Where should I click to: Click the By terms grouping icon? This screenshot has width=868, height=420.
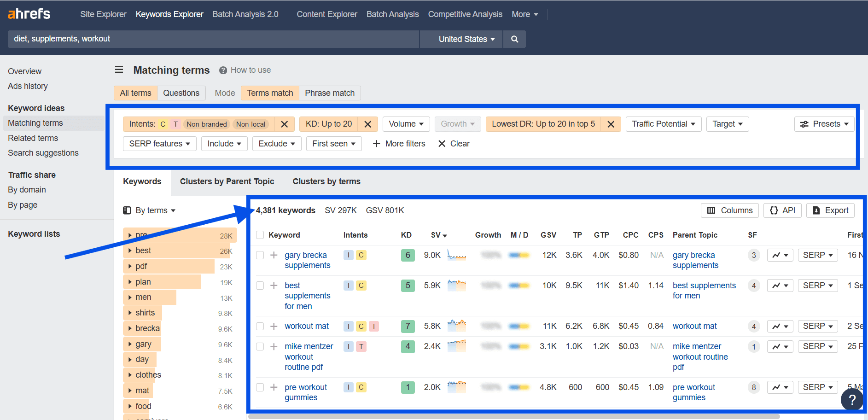(127, 210)
